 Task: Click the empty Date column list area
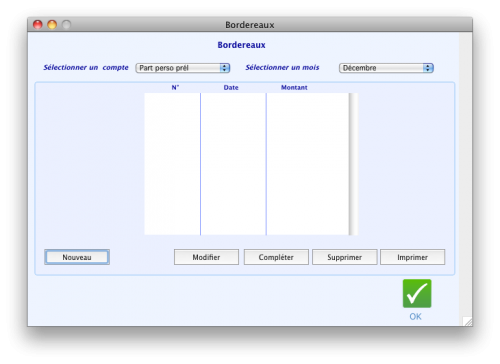(233, 164)
